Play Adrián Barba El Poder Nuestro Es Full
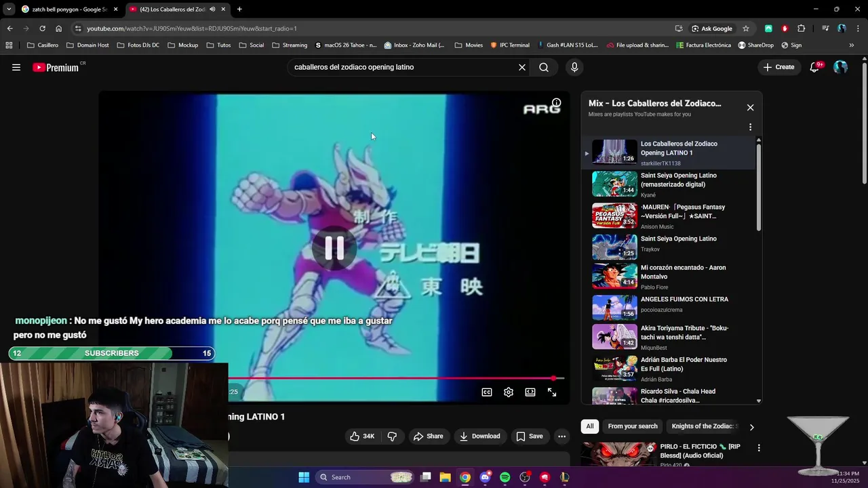 tap(669, 369)
